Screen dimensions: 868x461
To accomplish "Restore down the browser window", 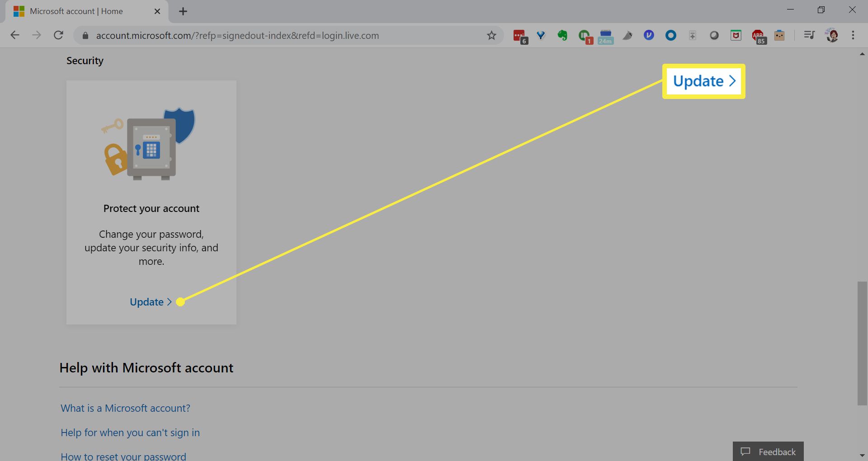I will click(821, 9).
